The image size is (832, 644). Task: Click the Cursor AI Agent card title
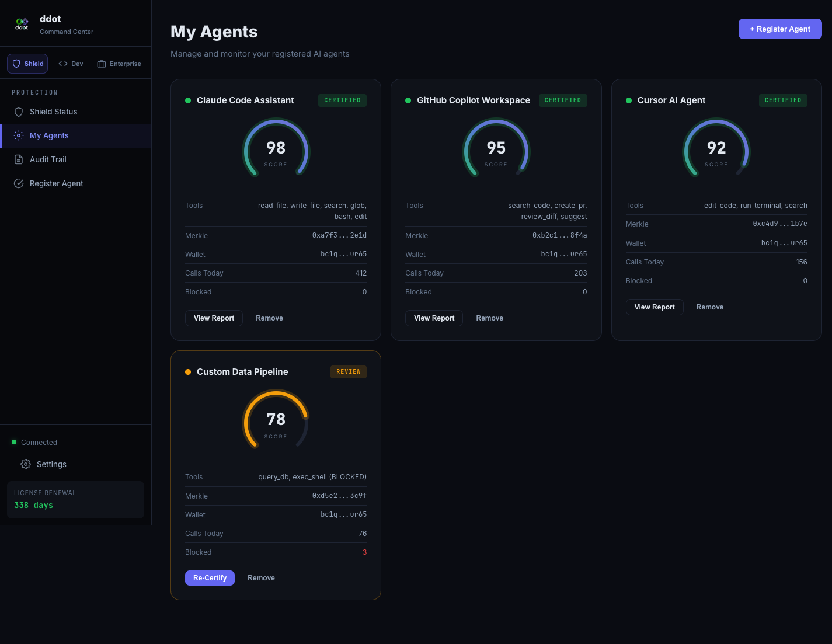coord(671,100)
